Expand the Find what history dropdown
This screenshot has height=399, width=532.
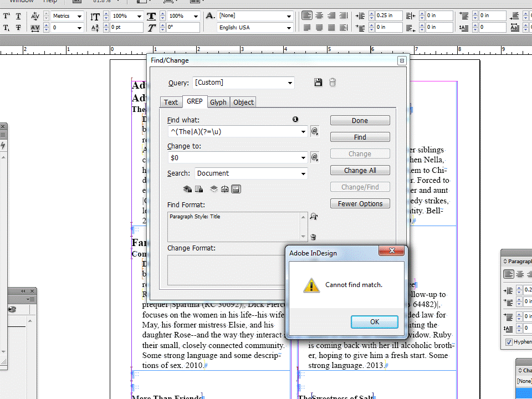(x=303, y=132)
